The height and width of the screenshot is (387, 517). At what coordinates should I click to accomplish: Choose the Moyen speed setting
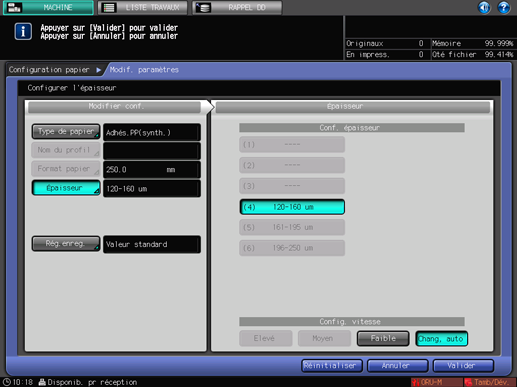324,338
